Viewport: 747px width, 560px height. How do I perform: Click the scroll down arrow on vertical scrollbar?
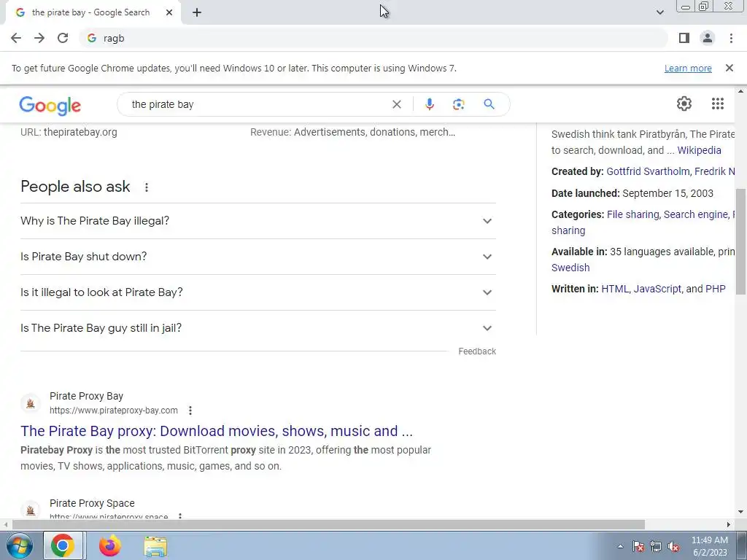741,513
